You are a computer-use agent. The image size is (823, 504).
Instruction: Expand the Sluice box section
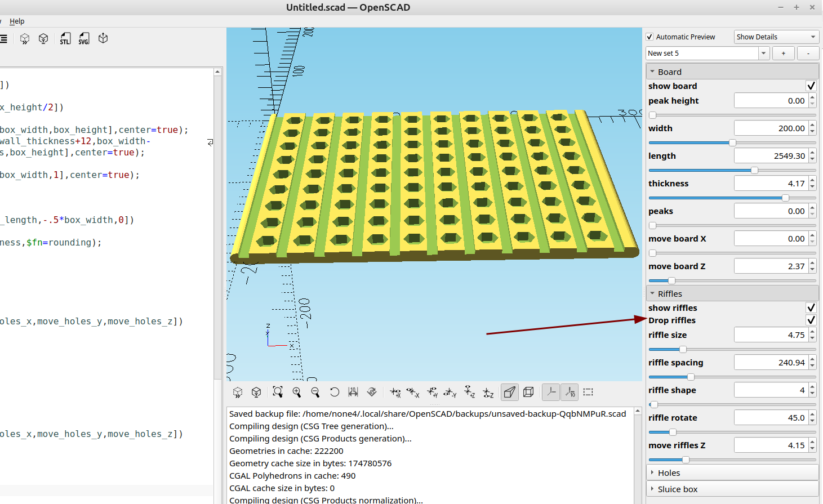[x=677, y=489]
